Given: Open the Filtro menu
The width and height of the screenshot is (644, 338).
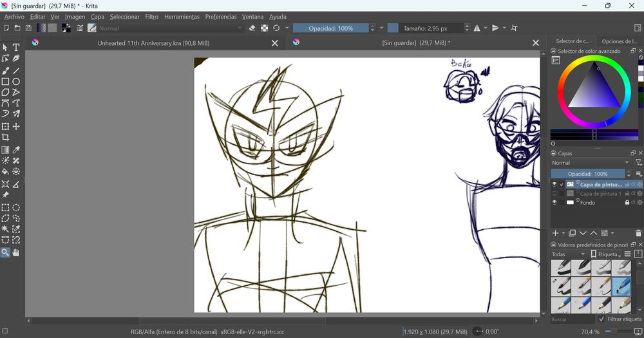Looking at the screenshot, I should pyautogui.click(x=151, y=17).
